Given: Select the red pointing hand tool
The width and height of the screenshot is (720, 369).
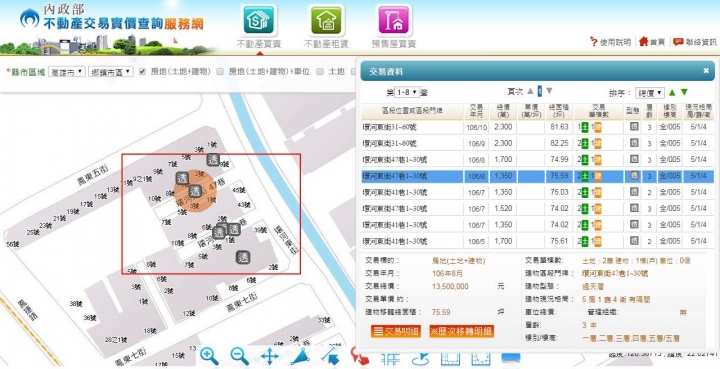Looking at the screenshot, I should pyautogui.click(x=360, y=357).
